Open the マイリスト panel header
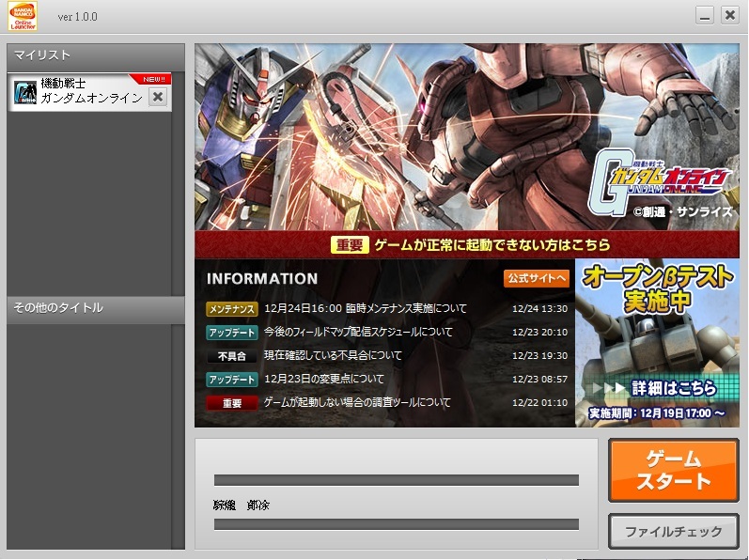This screenshot has width=749, height=560. click(x=96, y=55)
